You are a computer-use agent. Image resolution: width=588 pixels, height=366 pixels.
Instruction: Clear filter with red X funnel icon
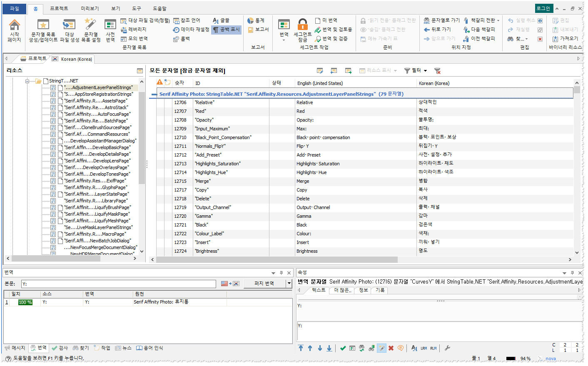[437, 70]
